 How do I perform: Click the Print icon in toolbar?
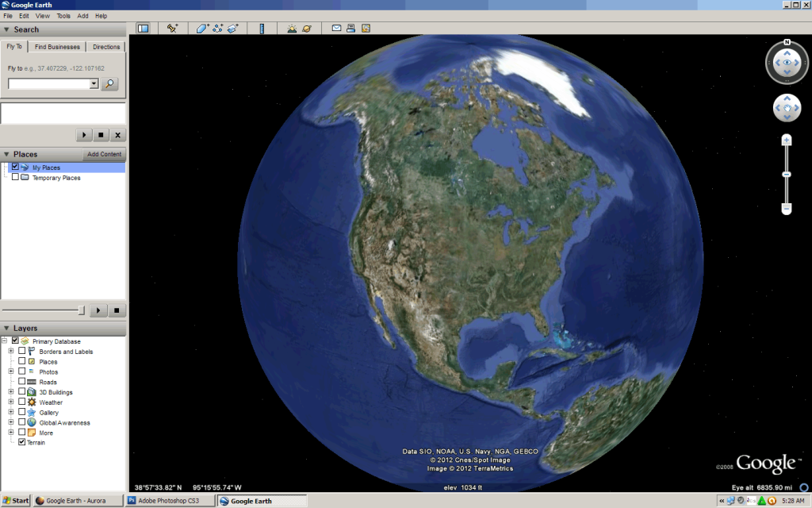click(350, 29)
